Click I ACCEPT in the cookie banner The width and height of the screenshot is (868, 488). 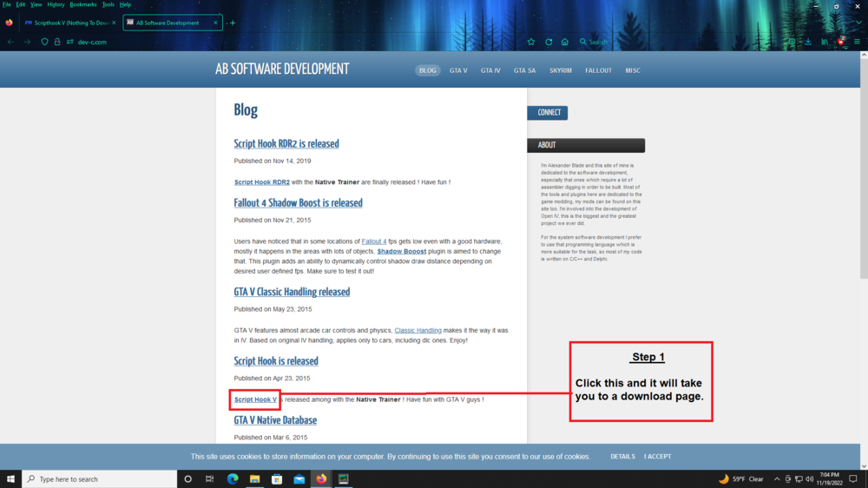point(658,457)
